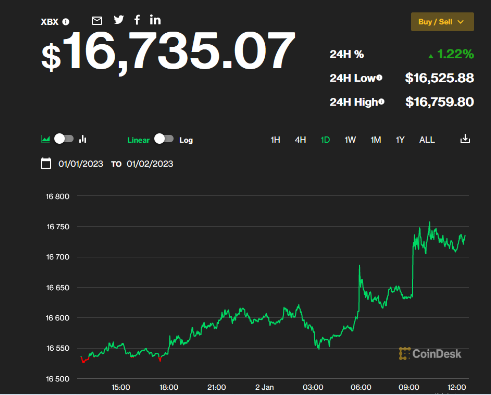Select the area chart type icon

tap(45, 139)
